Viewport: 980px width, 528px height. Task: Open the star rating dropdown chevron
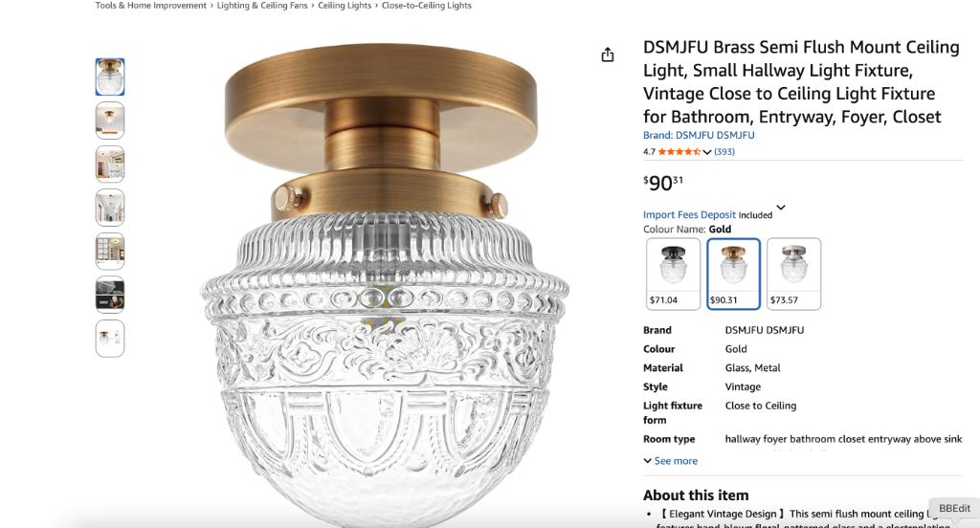pyautogui.click(x=707, y=152)
